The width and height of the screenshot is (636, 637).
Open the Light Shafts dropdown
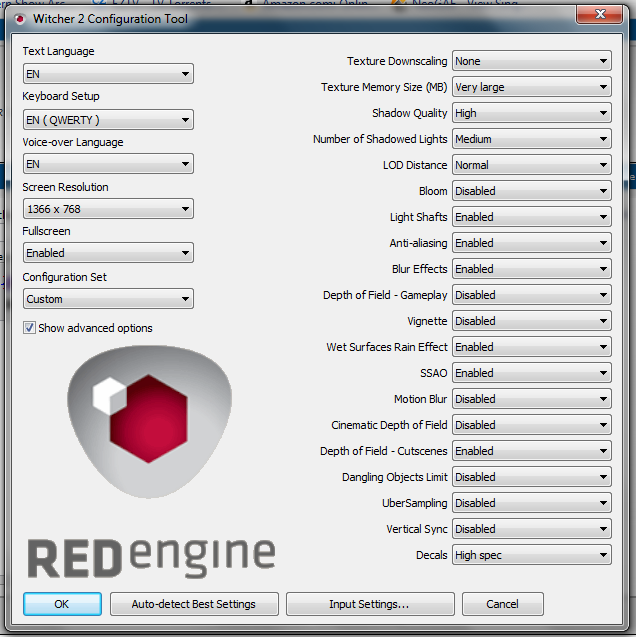click(x=532, y=217)
